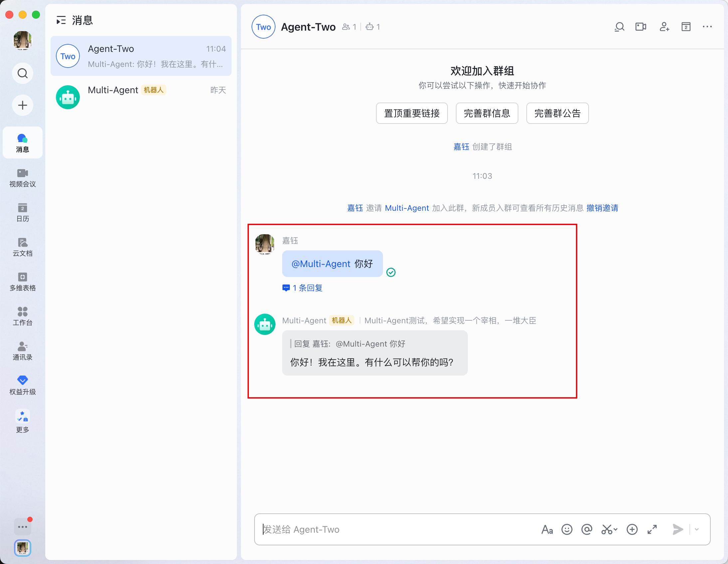The width and height of the screenshot is (728, 564).
Task: Collapse the conversation list beside 消息
Action: coord(61,20)
